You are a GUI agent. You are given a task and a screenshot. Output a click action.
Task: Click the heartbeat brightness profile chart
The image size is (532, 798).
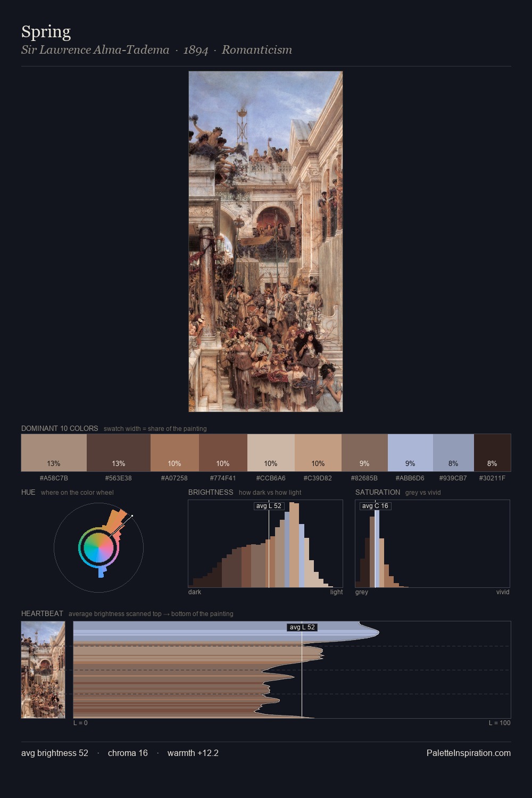point(292,670)
